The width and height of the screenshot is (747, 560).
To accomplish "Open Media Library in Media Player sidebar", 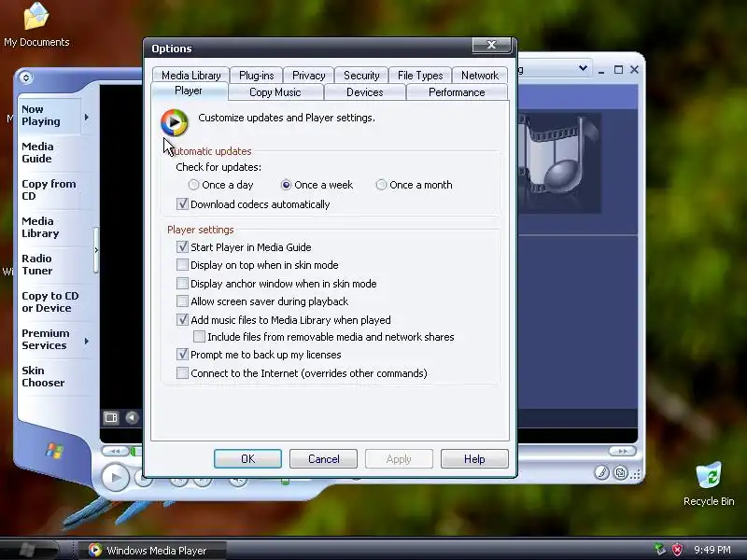I will [49, 228].
